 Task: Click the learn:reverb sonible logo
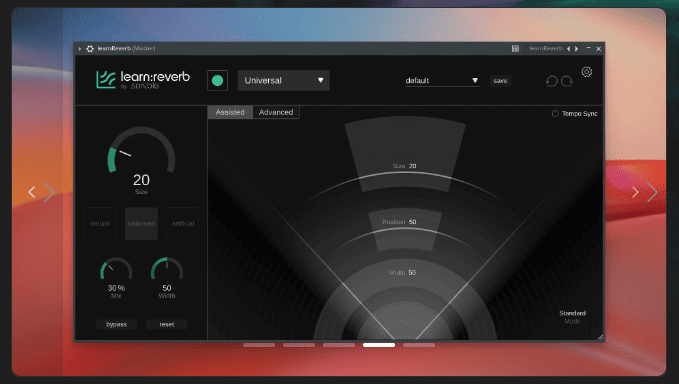click(143, 80)
